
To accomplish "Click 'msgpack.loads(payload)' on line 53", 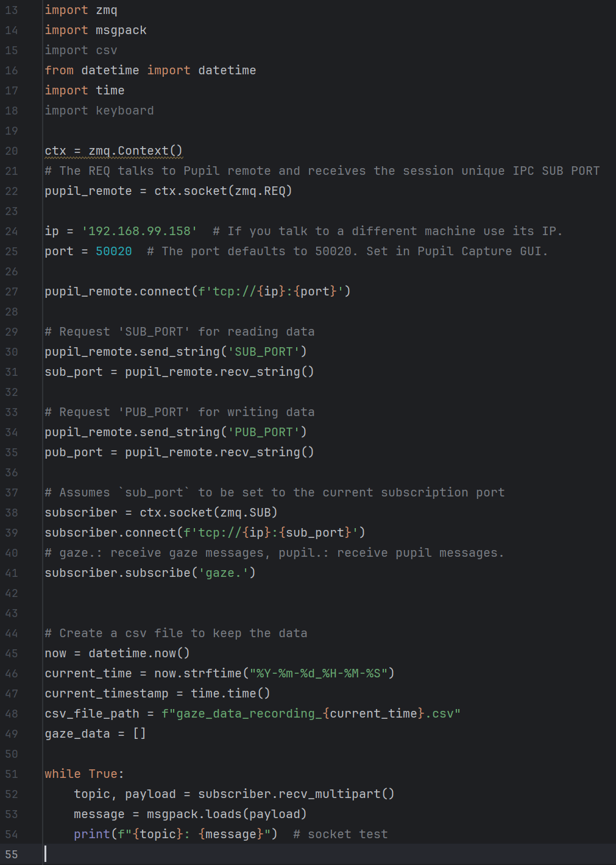I will 227,814.
